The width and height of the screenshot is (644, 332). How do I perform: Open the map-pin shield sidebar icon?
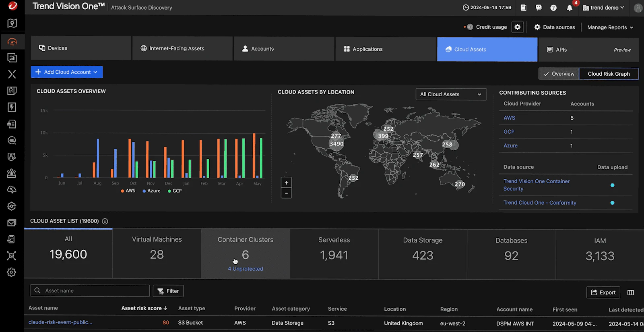tap(12, 23)
